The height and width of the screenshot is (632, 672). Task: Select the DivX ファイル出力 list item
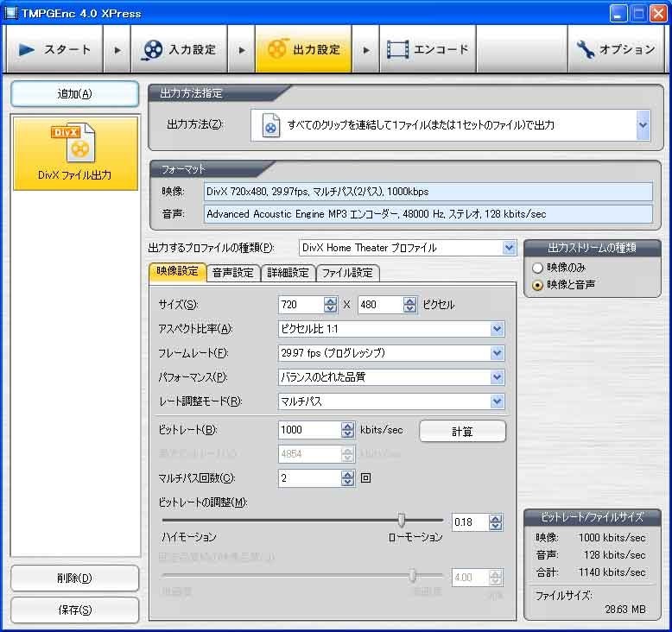[75, 154]
